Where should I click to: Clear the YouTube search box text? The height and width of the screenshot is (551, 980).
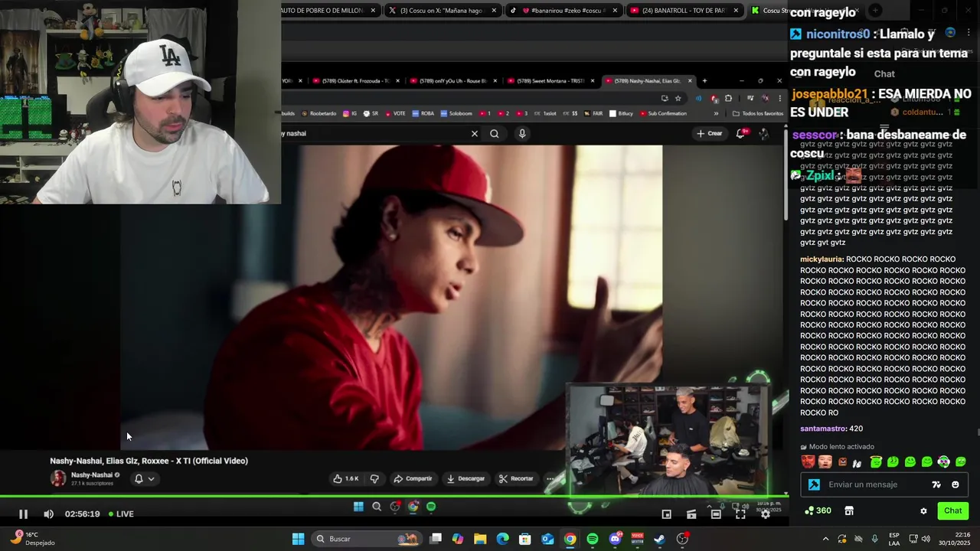tap(474, 133)
